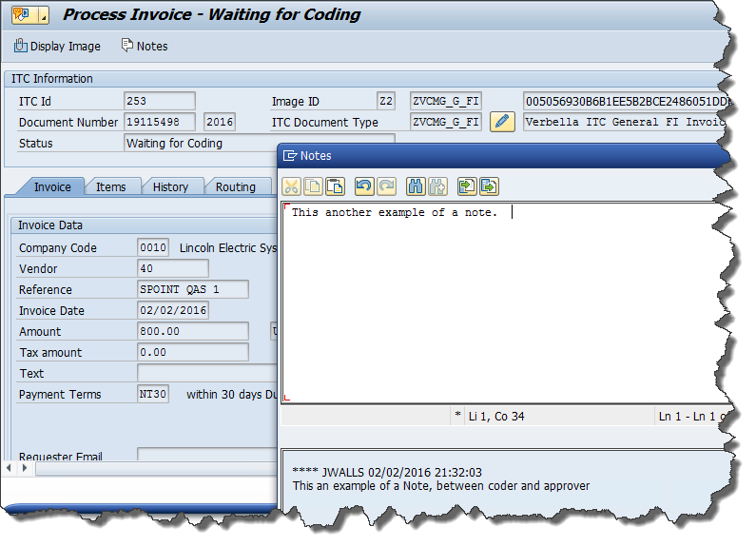Click the Find Next binoculars icon

coord(437,186)
